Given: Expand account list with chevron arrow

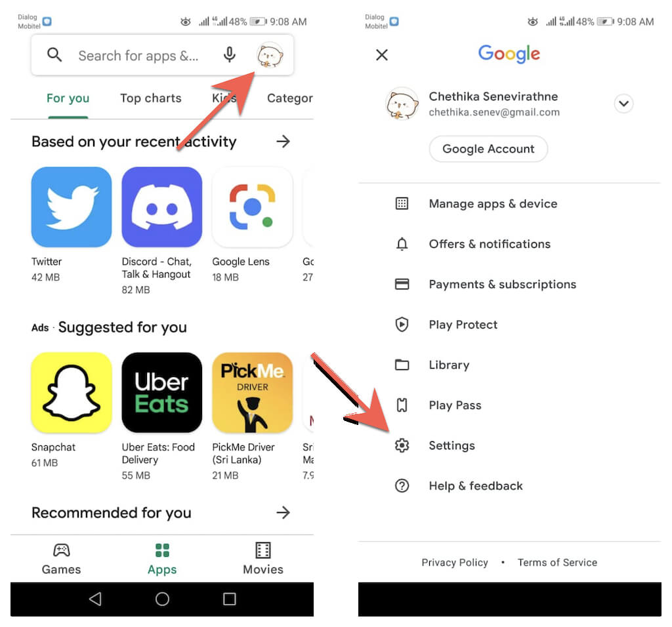Looking at the screenshot, I should pos(623,103).
